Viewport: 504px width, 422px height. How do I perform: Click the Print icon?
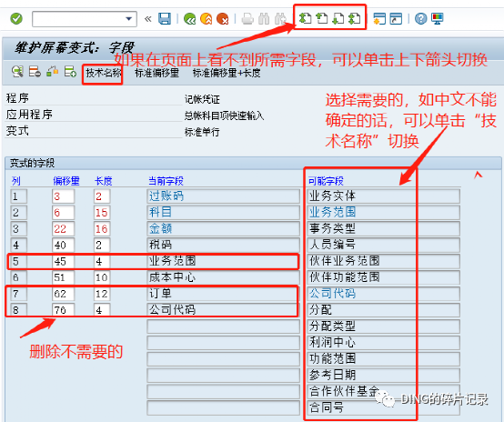247,18
